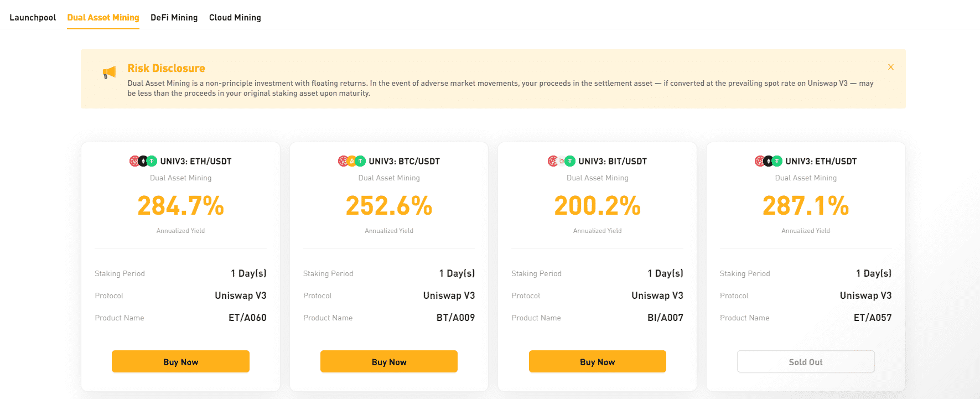This screenshot has height=399, width=980.
Task: Click the 252.6% annualized yield figure
Action: pos(389,206)
